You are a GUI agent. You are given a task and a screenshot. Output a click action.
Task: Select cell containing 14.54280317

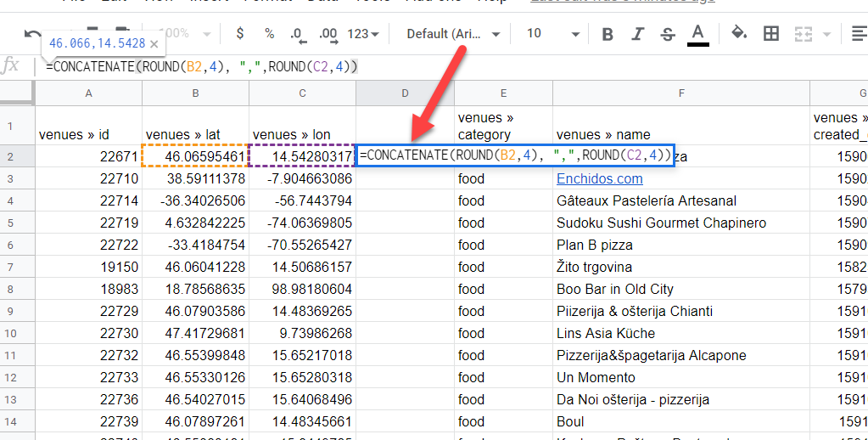[x=302, y=156]
